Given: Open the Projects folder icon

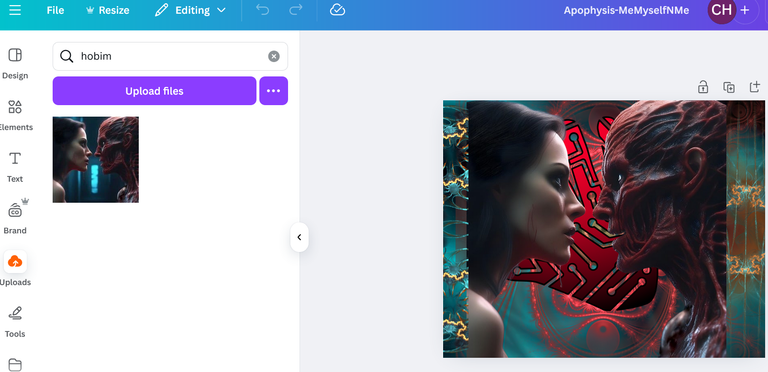Looking at the screenshot, I should tap(15, 365).
